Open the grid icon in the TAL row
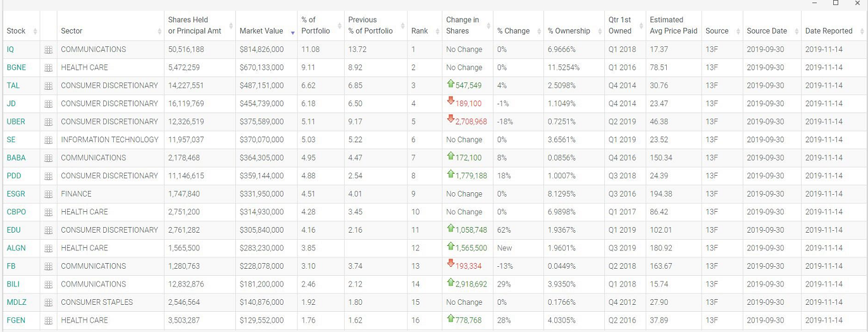Screen dimensions: 868x332 point(48,85)
